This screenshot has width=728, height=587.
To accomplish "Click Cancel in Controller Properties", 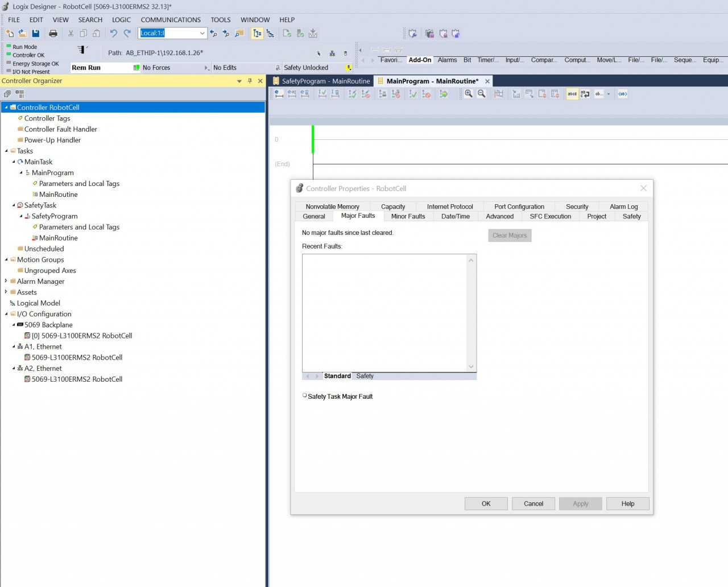I will coord(533,503).
